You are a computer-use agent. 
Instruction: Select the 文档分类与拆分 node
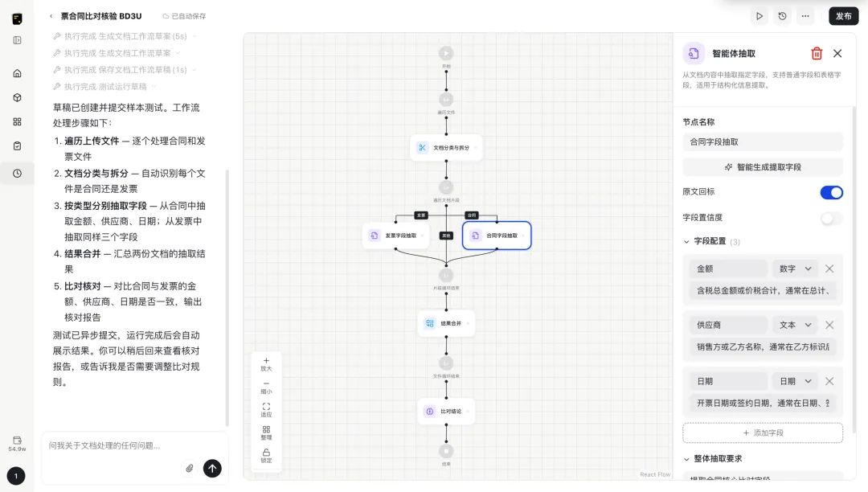[x=446, y=148]
